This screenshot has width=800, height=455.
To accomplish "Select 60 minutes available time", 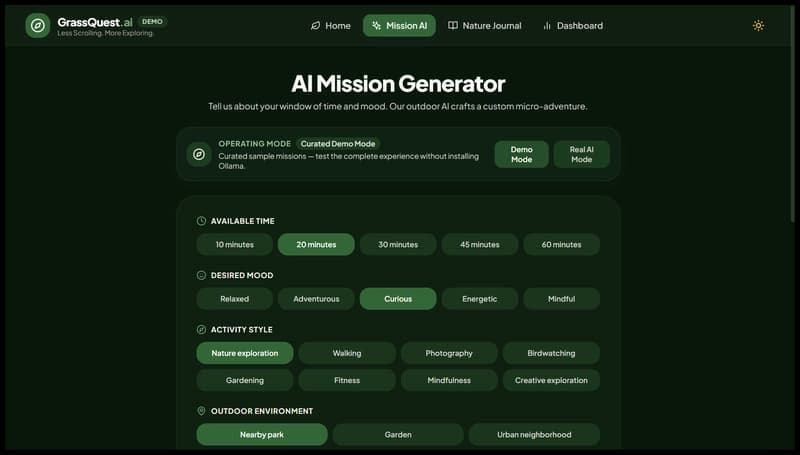I will coord(561,245).
